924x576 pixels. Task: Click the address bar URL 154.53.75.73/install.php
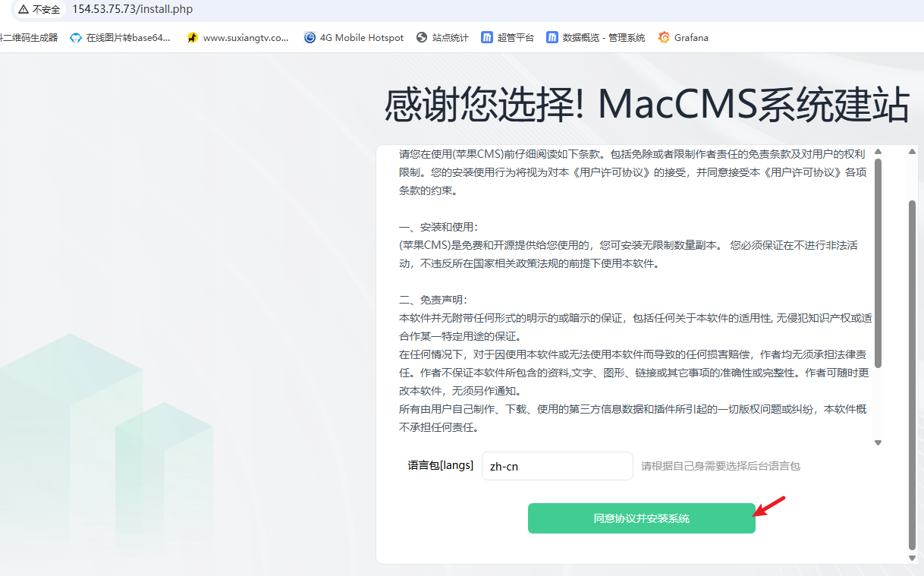point(133,10)
